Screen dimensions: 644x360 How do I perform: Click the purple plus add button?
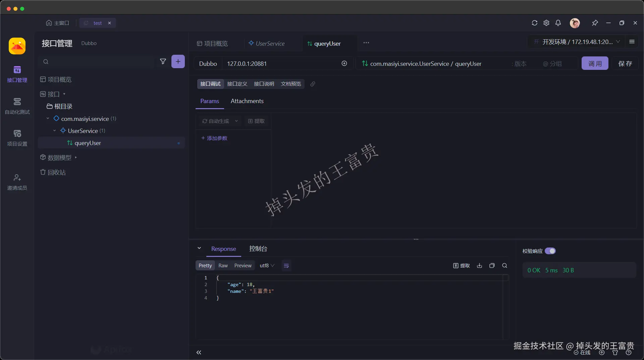click(x=178, y=61)
